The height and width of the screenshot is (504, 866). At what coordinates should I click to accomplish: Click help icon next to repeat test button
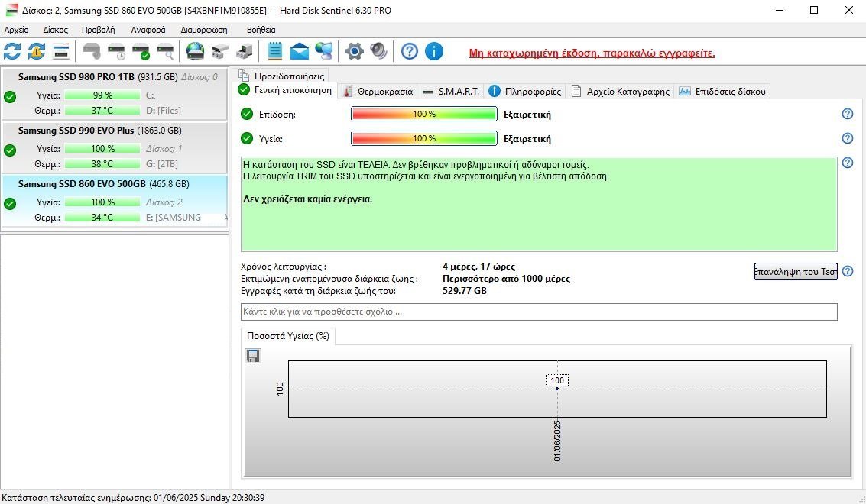coord(847,271)
